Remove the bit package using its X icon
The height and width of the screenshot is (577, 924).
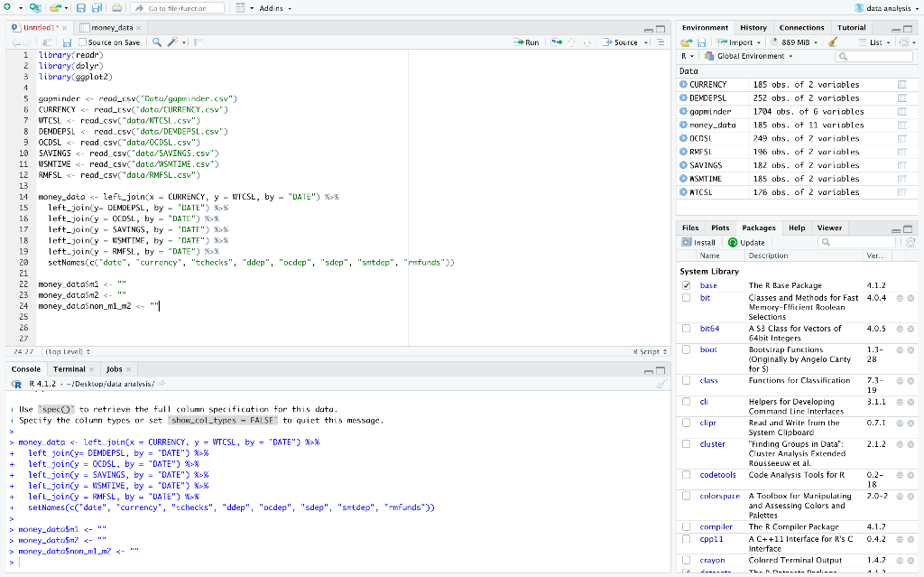910,298
